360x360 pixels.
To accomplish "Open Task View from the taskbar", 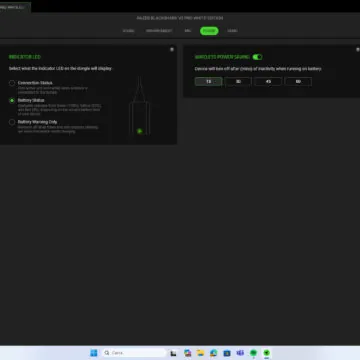I will pos(173,353).
